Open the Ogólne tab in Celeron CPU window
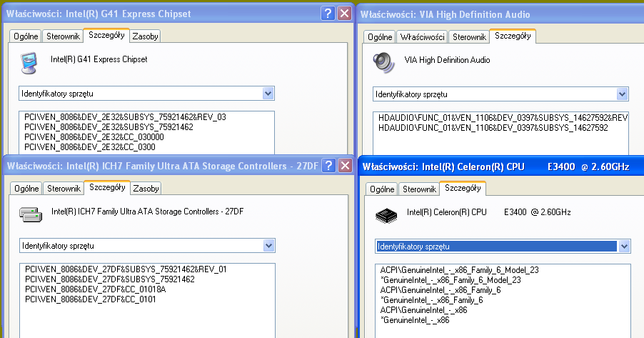 pos(381,189)
